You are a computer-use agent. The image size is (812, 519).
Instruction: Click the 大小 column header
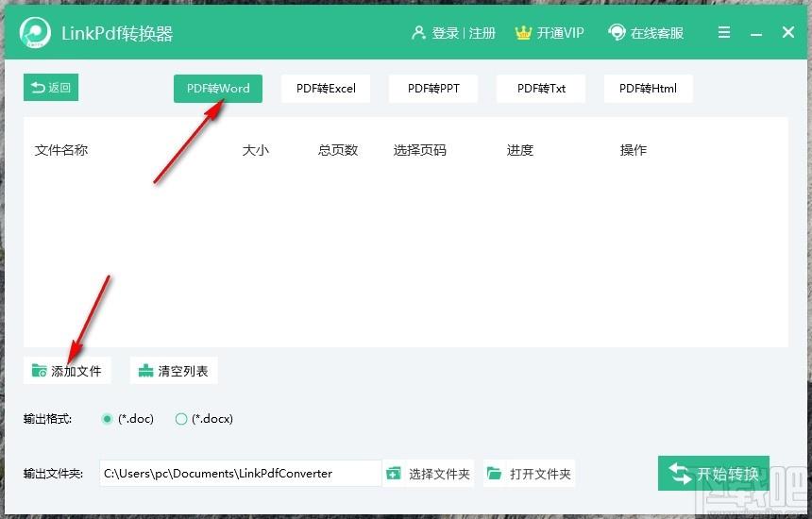(255, 150)
